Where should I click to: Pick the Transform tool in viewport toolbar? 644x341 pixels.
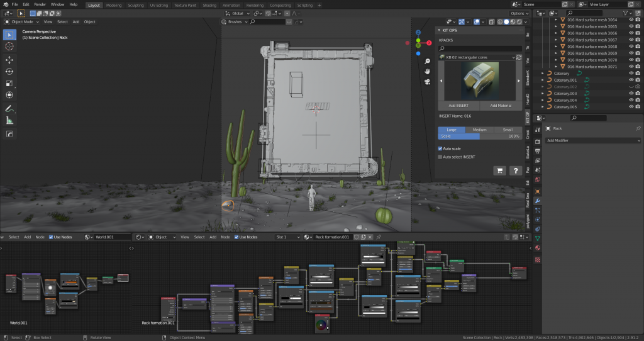click(9, 95)
